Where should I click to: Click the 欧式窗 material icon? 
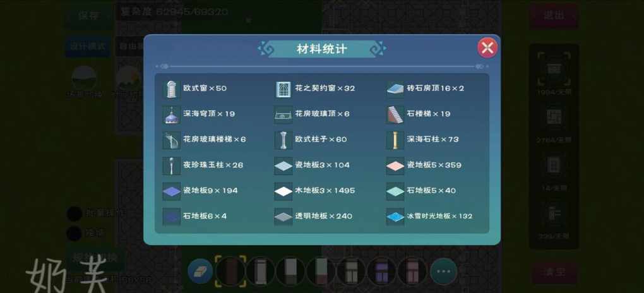pos(171,89)
